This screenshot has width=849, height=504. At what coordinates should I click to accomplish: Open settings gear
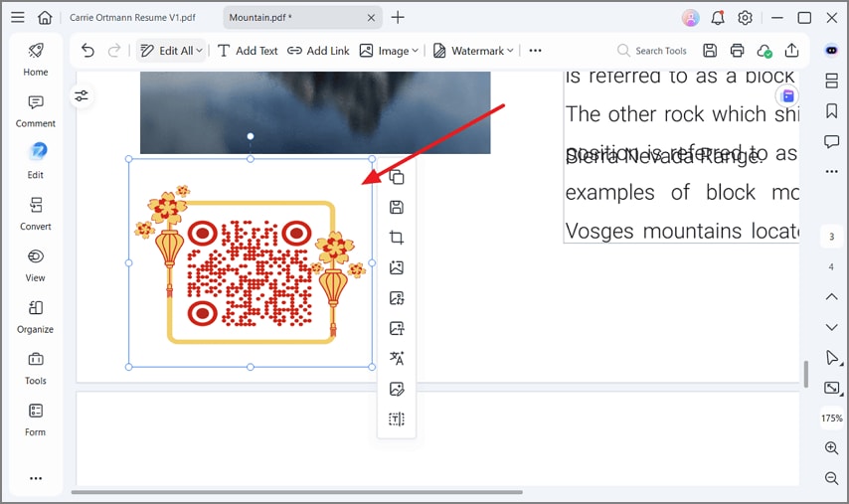(745, 18)
